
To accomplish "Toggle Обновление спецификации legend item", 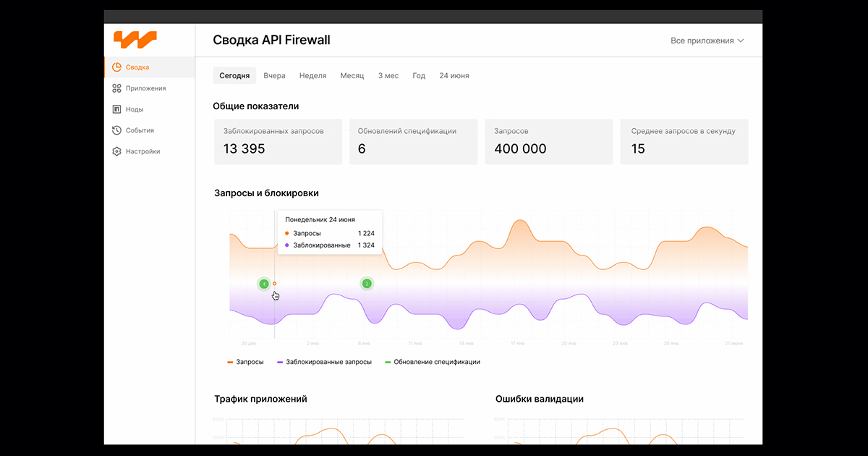I will pyautogui.click(x=433, y=362).
